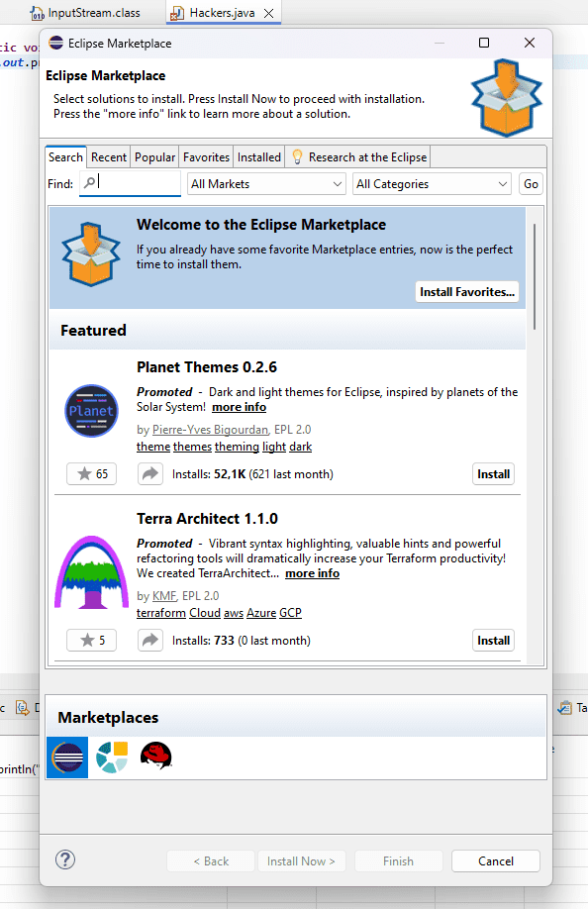Open Research at the Eclipse tab

358,157
